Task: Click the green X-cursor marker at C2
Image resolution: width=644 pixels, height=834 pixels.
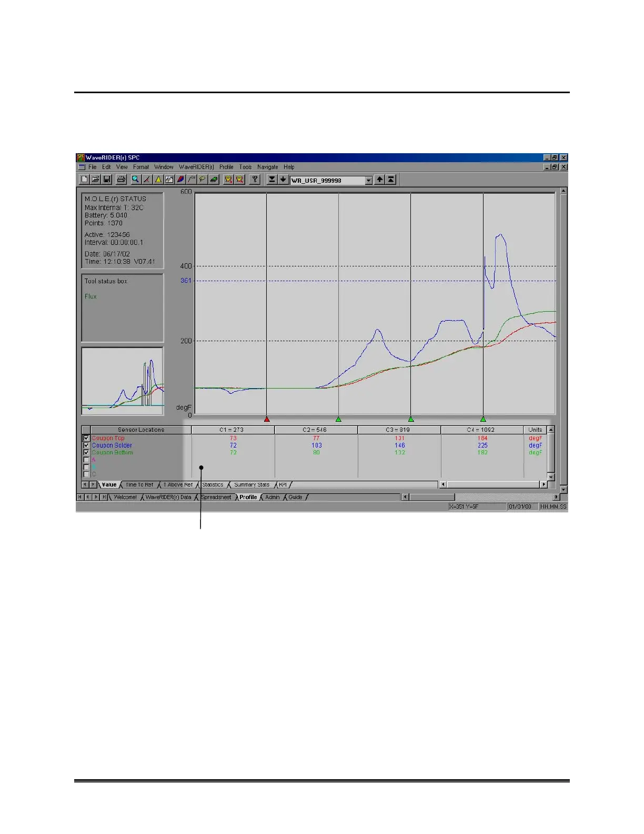Action: 338,419
